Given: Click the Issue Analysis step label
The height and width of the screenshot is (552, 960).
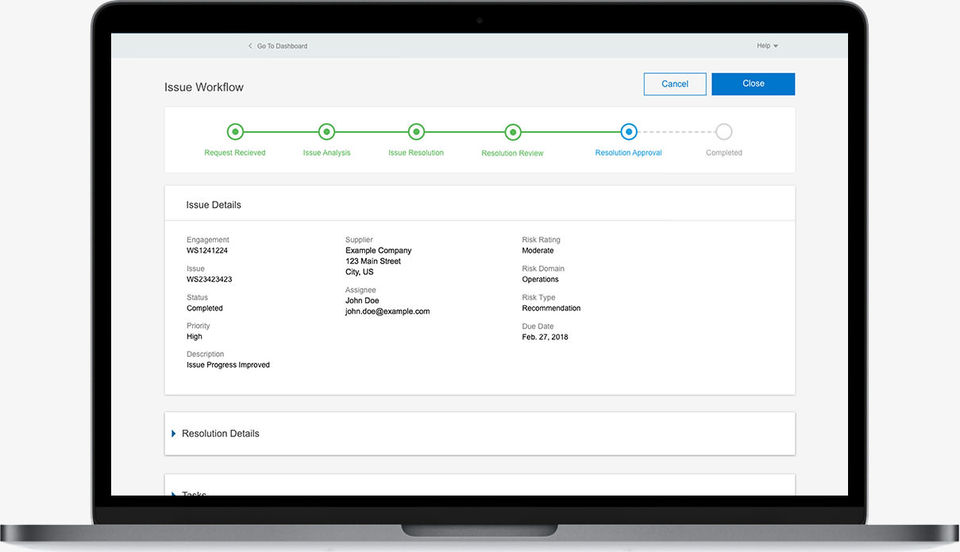Looking at the screenshot, I should point(326,153).
